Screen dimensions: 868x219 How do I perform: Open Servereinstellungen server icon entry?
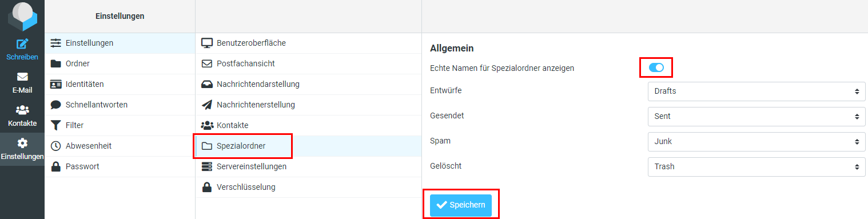308,166
